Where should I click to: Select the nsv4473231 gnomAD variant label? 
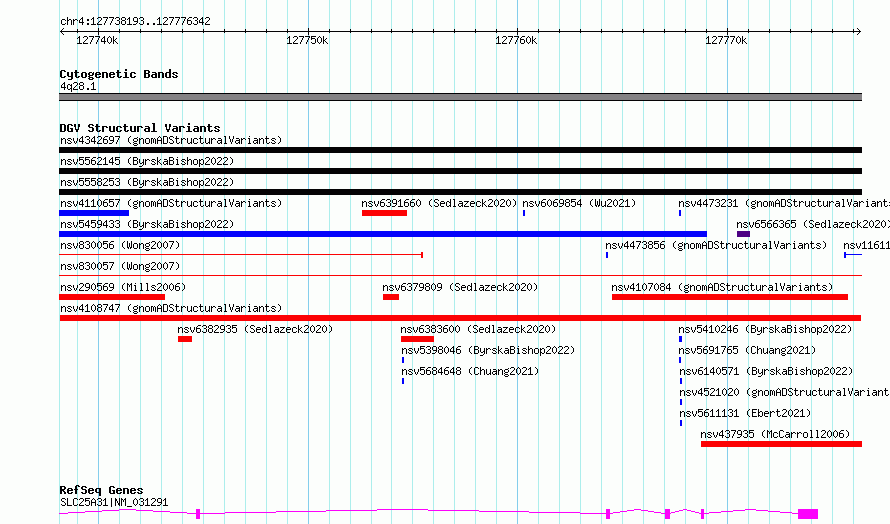tap(784, 203)
